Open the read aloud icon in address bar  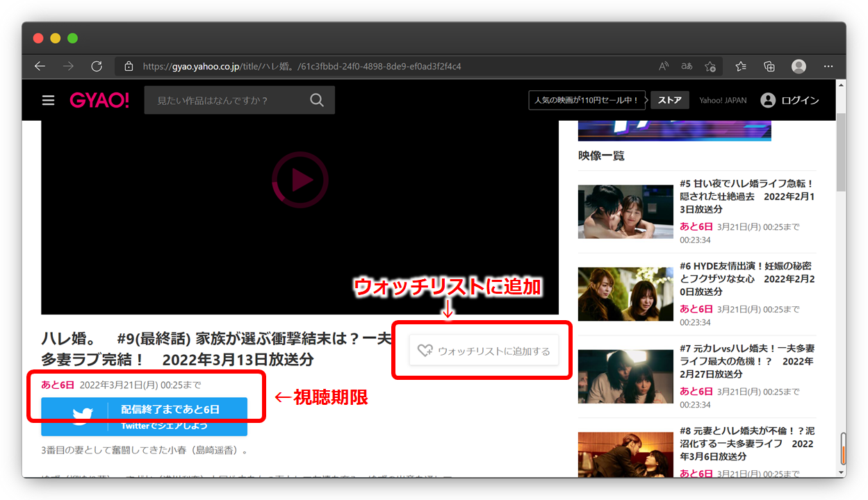pyautogui.click(x=664, y=67)
